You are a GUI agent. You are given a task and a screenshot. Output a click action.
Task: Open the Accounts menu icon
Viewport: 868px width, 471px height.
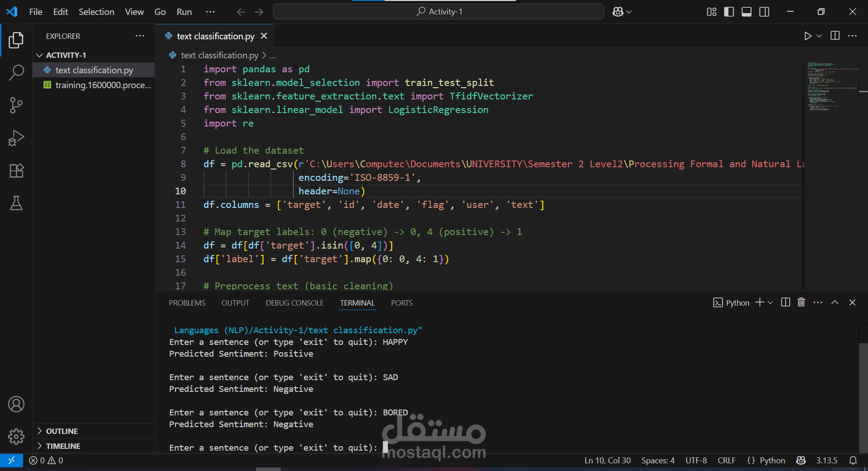(16, 404)
